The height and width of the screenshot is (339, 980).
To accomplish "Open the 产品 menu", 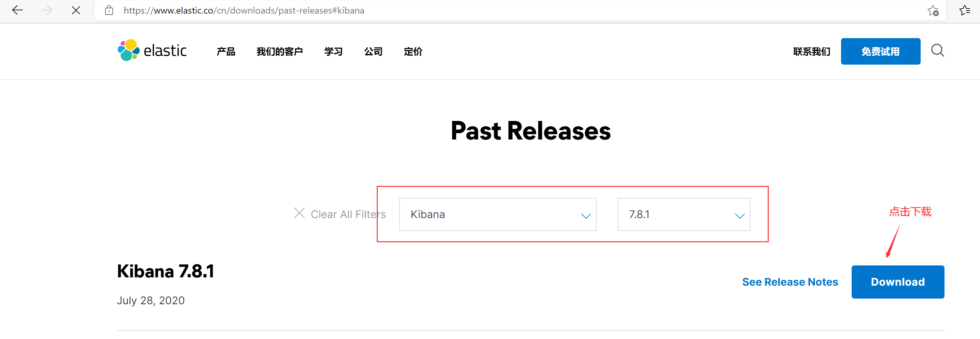I will coord(226,52).
